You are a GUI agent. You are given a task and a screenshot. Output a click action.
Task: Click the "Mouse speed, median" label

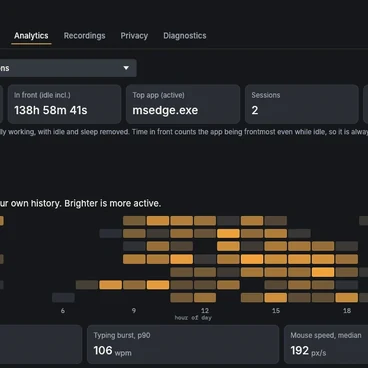(326, 335)
